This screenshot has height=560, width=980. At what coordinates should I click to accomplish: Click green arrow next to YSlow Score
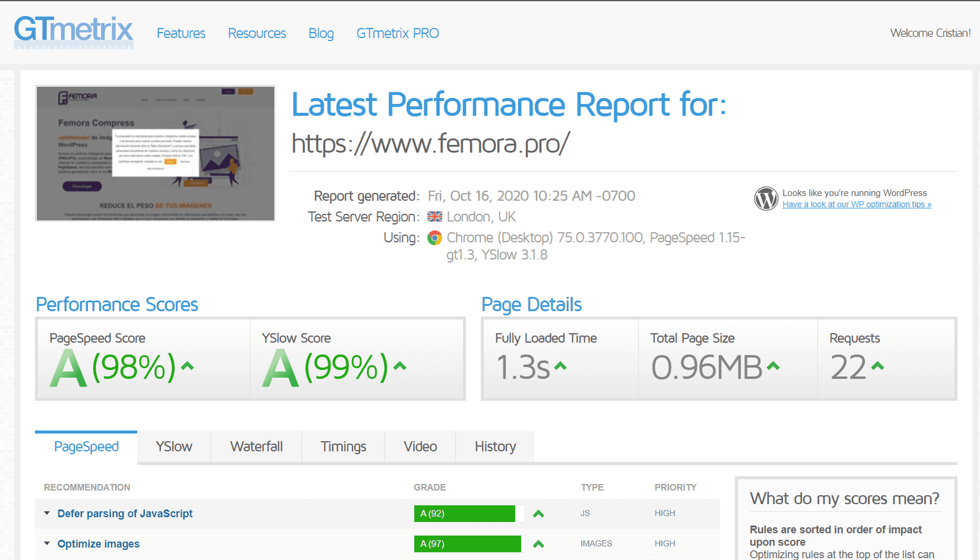coord(400,366)
